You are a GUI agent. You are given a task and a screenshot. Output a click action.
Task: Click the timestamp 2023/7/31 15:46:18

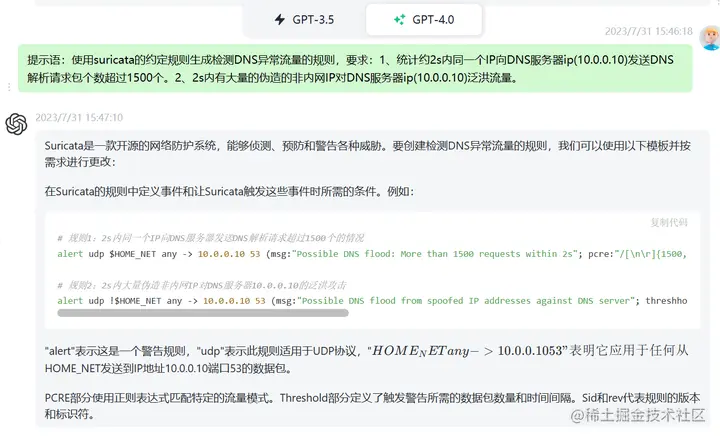(x=648, y=31)
